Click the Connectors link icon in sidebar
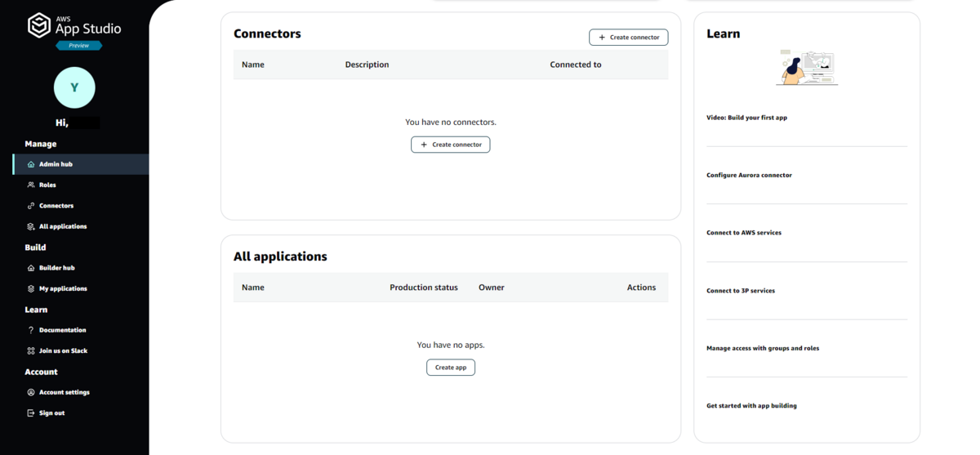The image size is (980, 455). coord(31,206)
